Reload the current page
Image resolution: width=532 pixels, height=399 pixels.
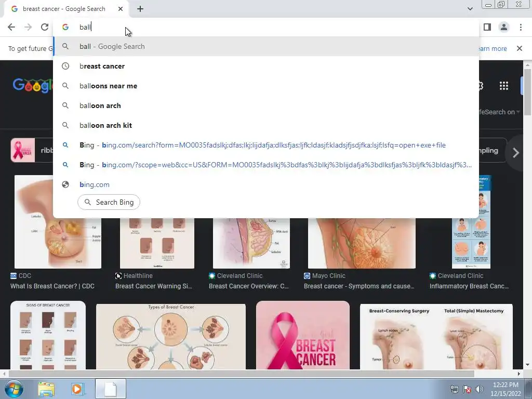point(45,27)
